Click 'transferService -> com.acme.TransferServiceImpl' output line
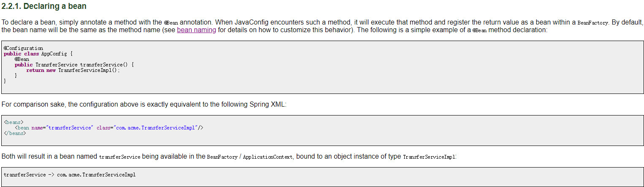This screenshot has width=644, height=187. (70, 175)
